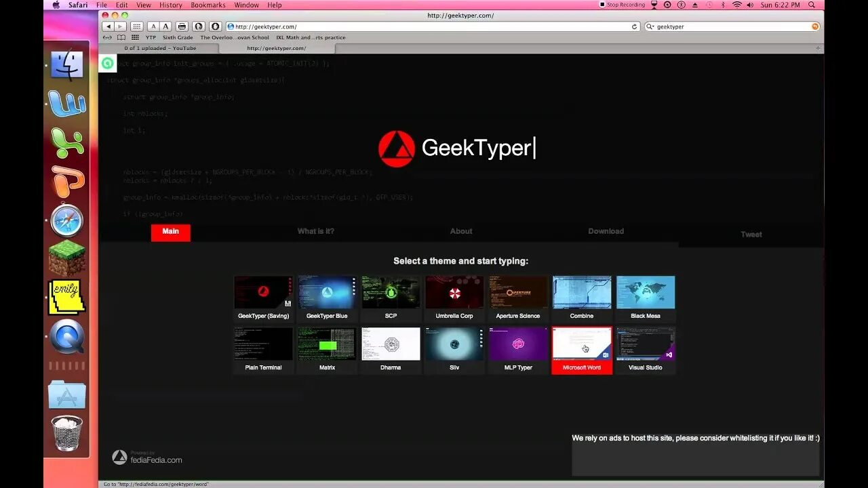Open Applications folder in Dock
Screen dimensions: 868x488
[x=66, y=394]
